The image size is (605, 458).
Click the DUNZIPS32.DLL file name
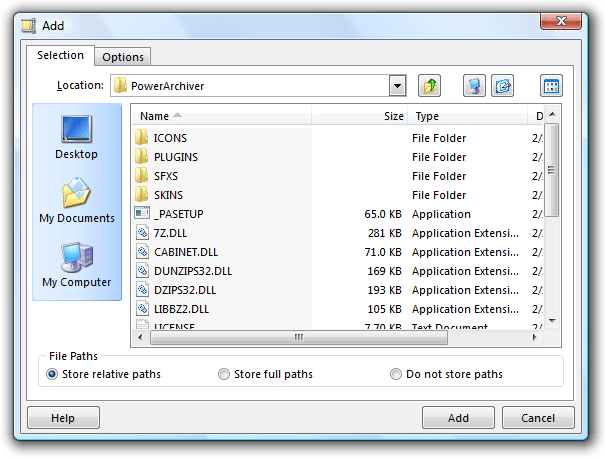point(193,271)
